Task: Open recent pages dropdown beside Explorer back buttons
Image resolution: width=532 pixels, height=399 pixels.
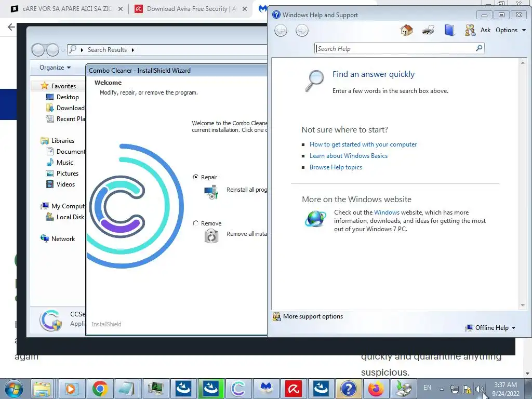Action: pos(63,50)
